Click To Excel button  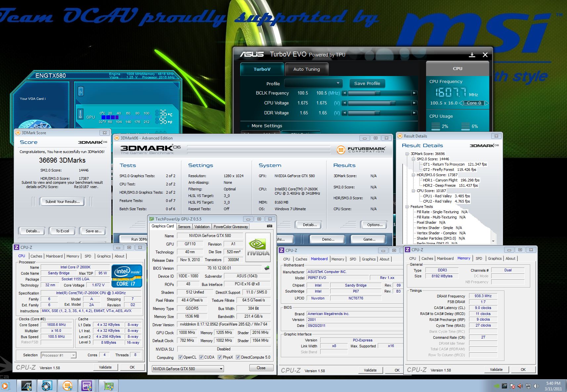point(63,231)
